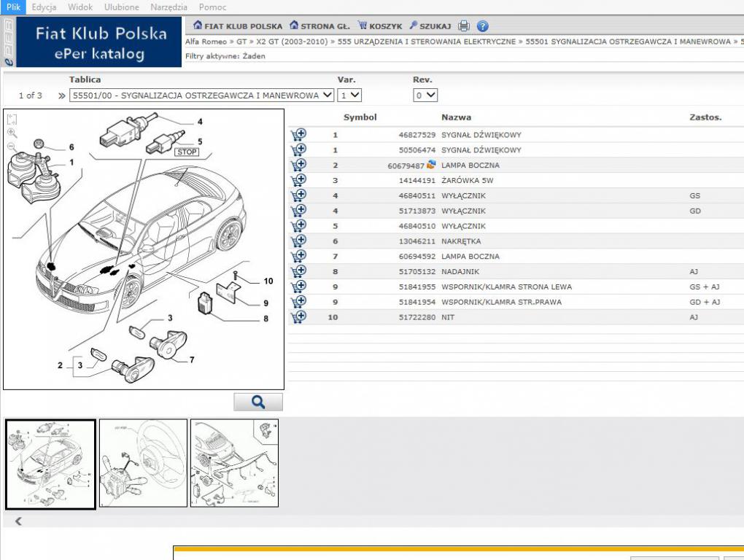Click GS + AJ application value

(x=705, y=287)
